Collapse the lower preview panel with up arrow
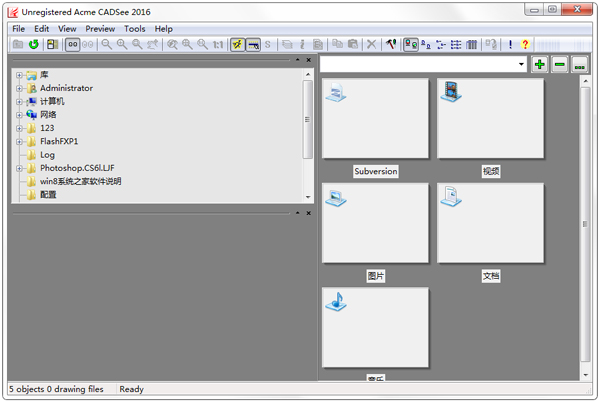This screenshot has height=401, width=600. [x=297, y=213]
